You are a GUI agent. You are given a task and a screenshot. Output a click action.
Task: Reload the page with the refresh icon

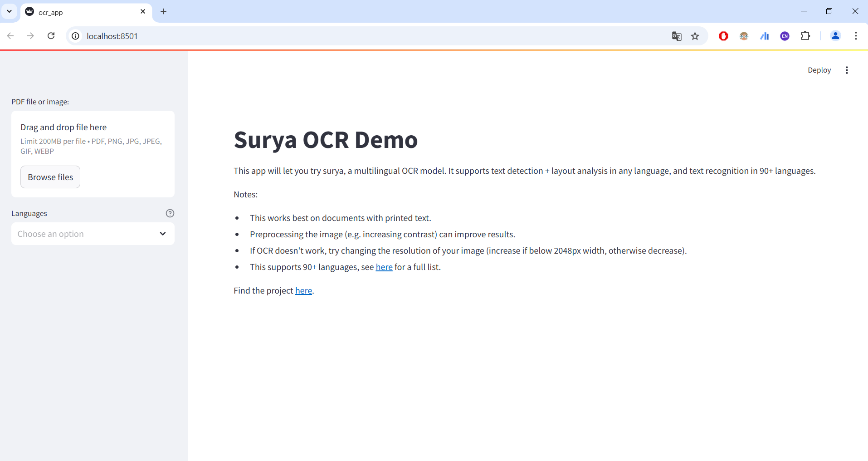click(x=51, y=36)
